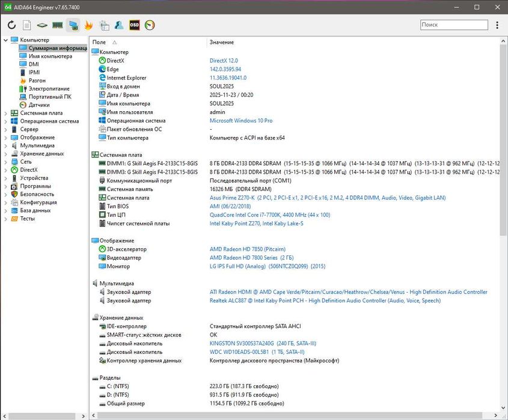The height and width of the screenshot is (420, 508).
Task: Expand the Операционная система tree node
Action: [x=5, y=121]
